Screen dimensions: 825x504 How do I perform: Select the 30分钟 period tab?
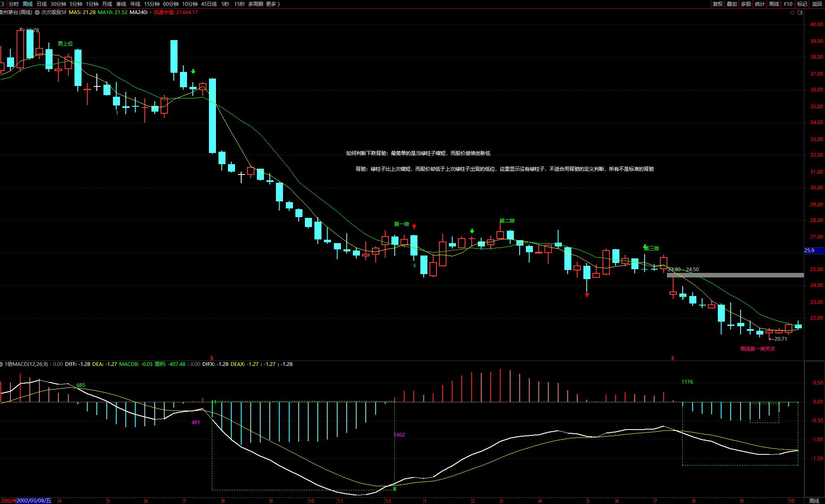coord(58,4)
